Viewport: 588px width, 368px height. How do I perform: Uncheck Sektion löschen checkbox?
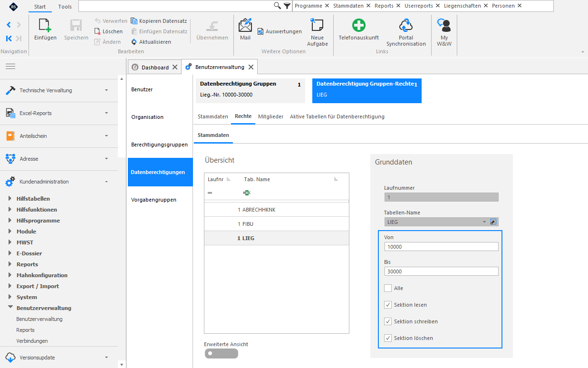[x=388, y=338]
